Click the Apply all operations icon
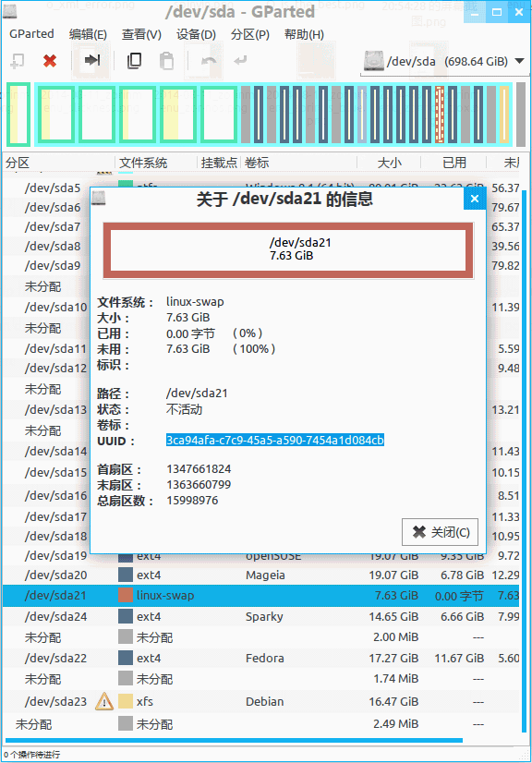 240,60
